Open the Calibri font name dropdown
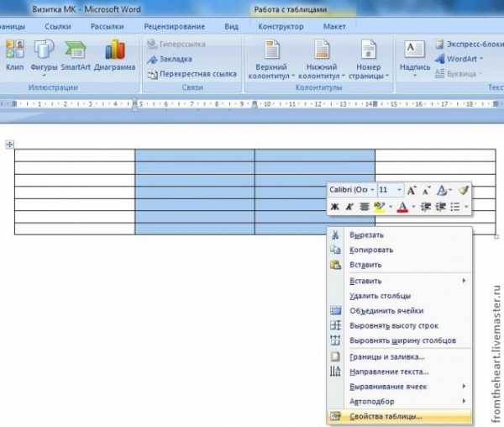Image resolution: width=504 pixels, height=427 pixels. 352,191
